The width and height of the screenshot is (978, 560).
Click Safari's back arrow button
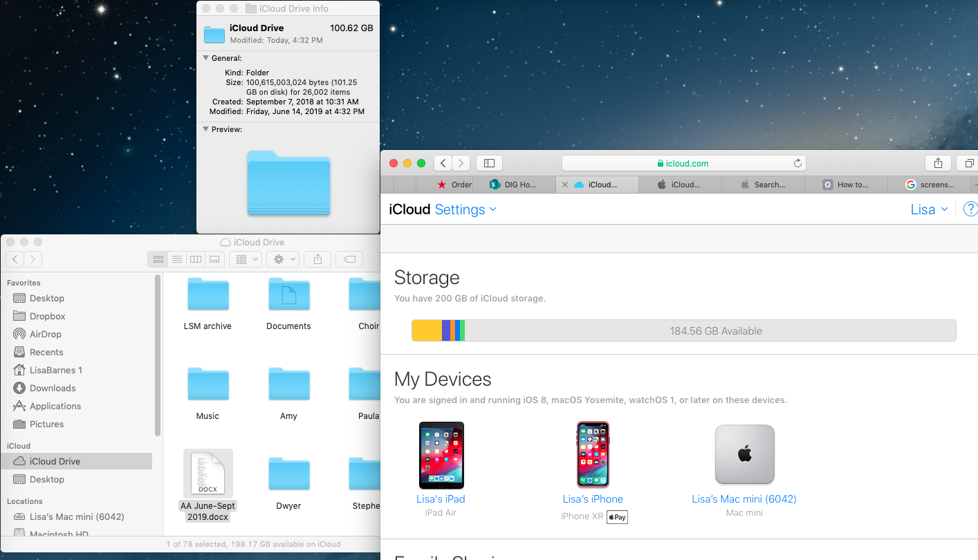[443, 163]
